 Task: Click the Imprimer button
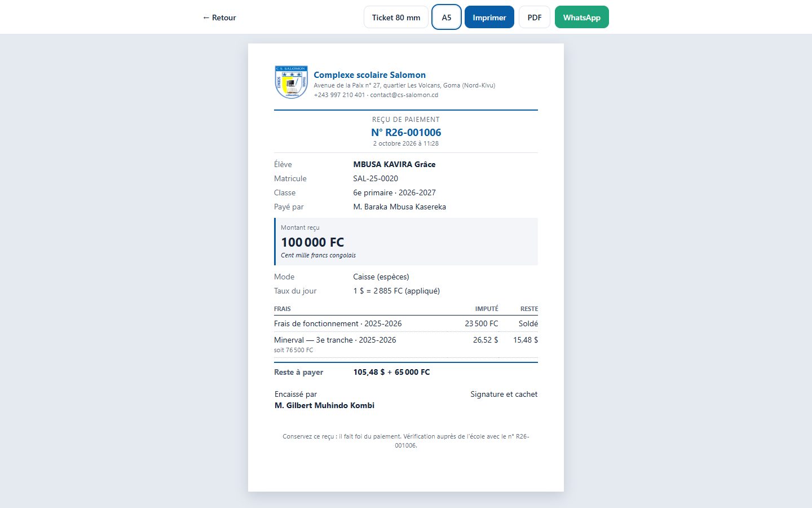[489, 17]
